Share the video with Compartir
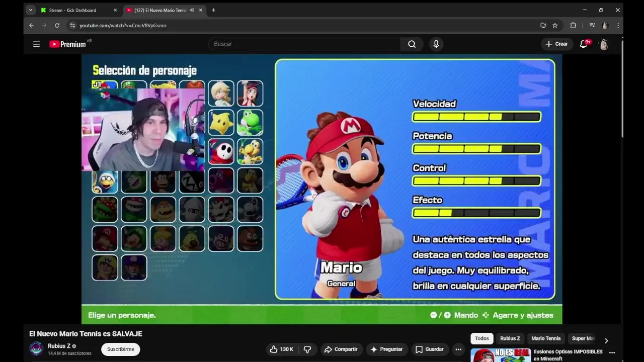The image size is (644, 362). tap(341, 349)
